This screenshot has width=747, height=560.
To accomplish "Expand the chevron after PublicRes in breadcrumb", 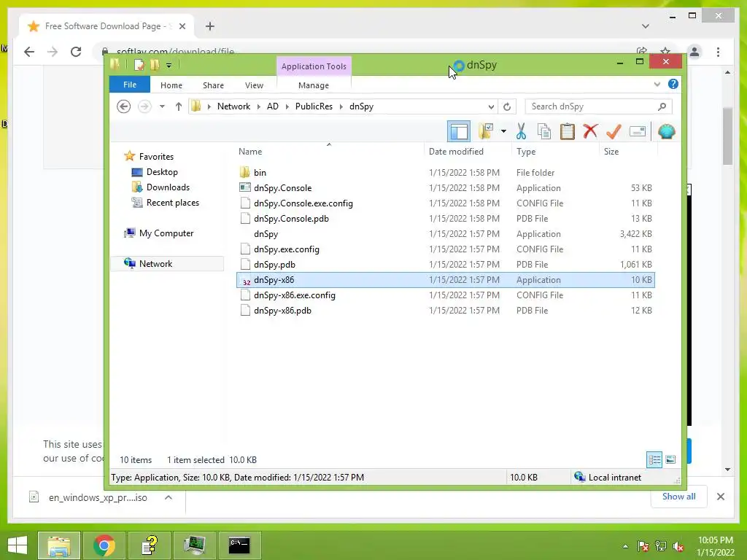I will coord(341,106).
